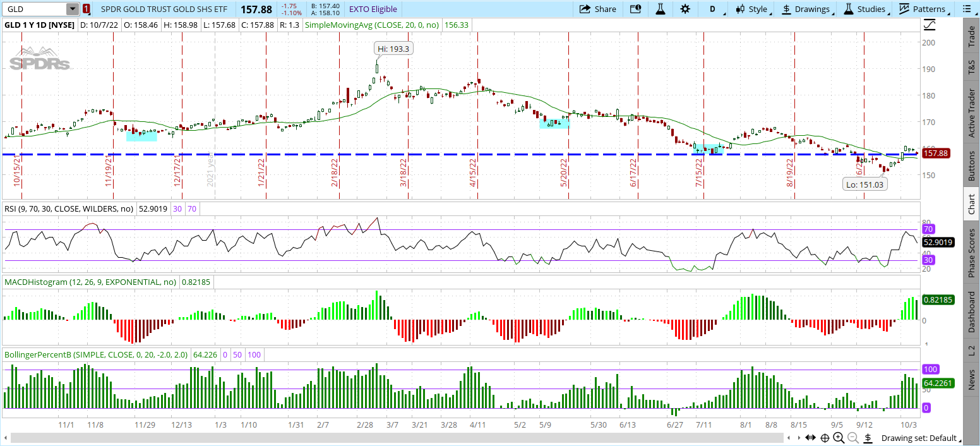Click the RSI 52.9019 value tag on axis

tap(938, 241)
